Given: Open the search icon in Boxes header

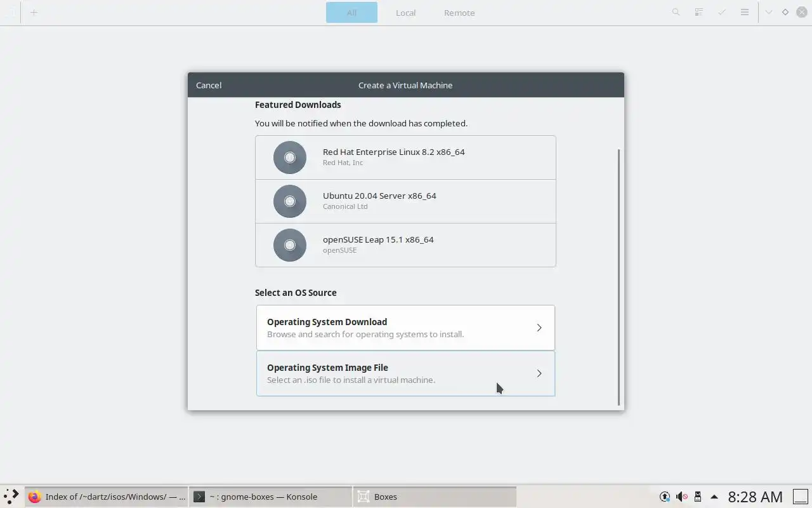Looking at the screenshot, I should [676, 12].
